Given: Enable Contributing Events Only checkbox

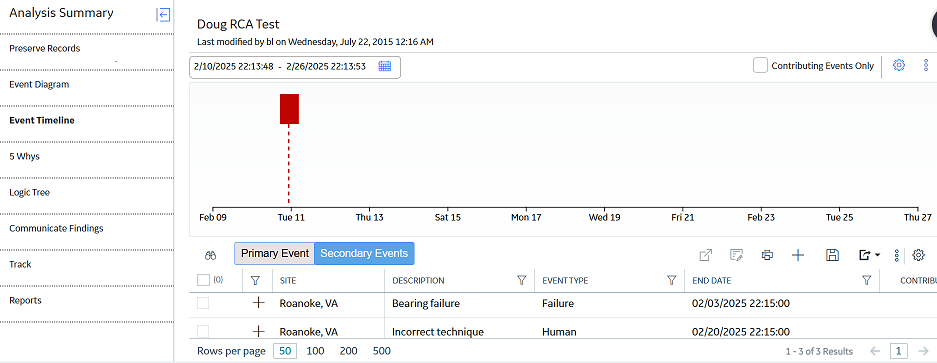Looking at the screenshot, I should (x=760, y=66).
